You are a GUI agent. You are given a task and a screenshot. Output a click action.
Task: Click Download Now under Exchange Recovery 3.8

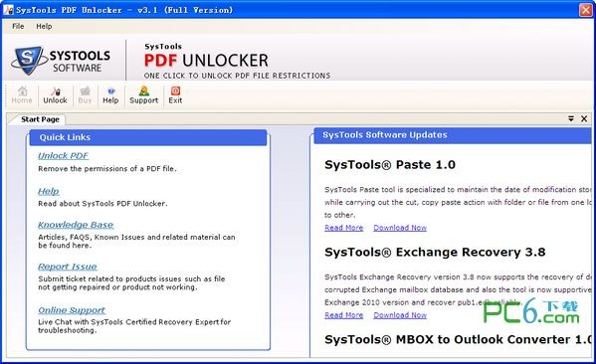coord(400,315)
